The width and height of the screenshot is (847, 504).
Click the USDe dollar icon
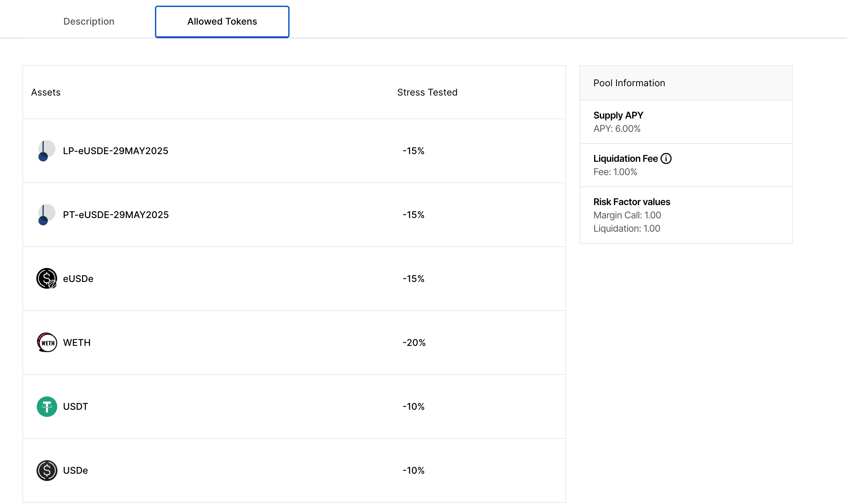47,470
